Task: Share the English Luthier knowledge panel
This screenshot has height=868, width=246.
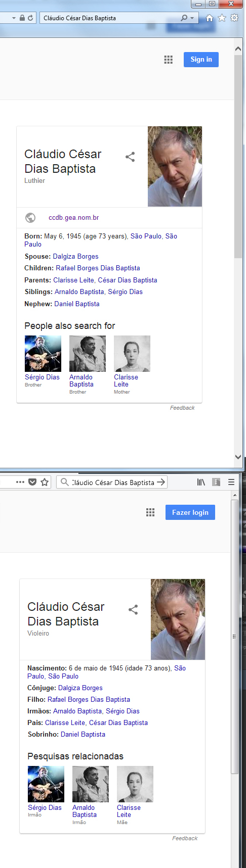Action: point(130,157)
